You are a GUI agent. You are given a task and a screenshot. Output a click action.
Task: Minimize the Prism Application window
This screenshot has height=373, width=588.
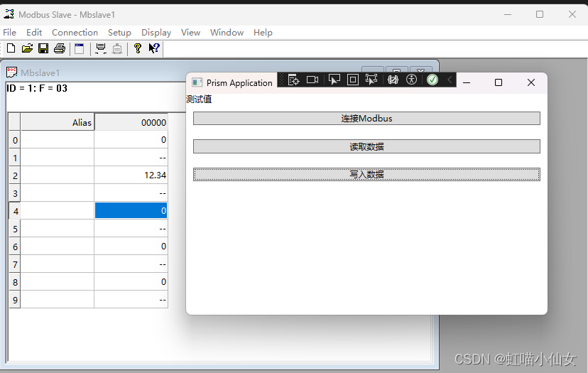point(467,82)
